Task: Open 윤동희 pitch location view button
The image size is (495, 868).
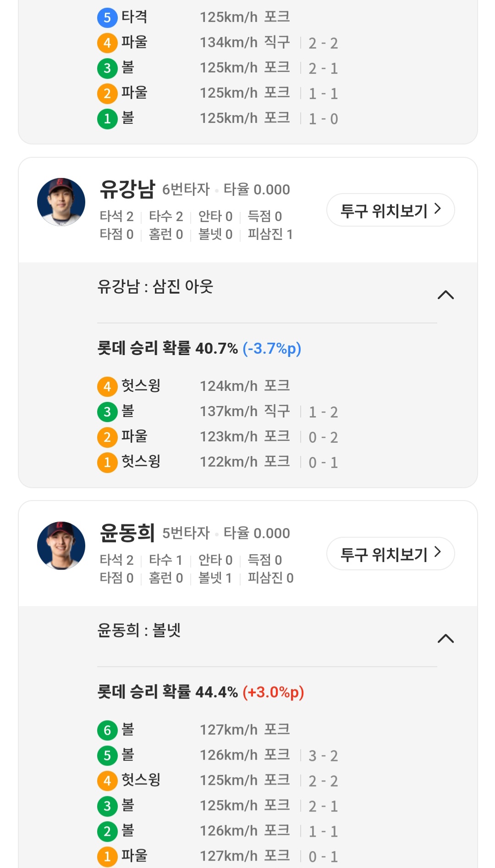Action: coord(390,554)
